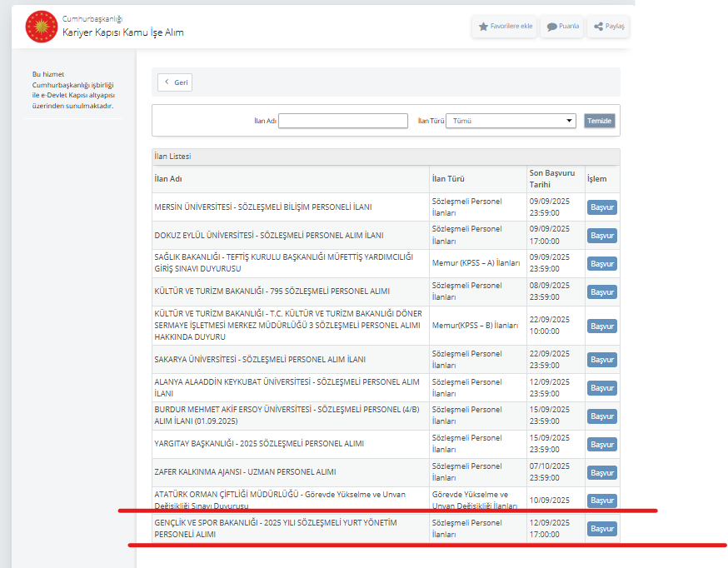Select Zafer Kalkınma Ajansı Uzman title
Image resolution: width=728 pixels, height=568 pixels.
[x=245, y=472]
